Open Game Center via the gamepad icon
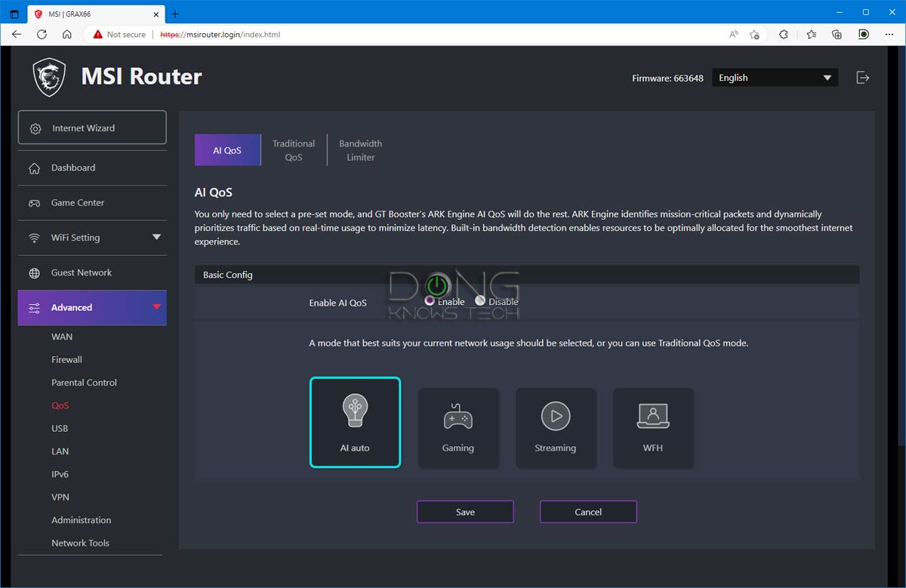This screenshot has height=588, width=906. (34, 203)
